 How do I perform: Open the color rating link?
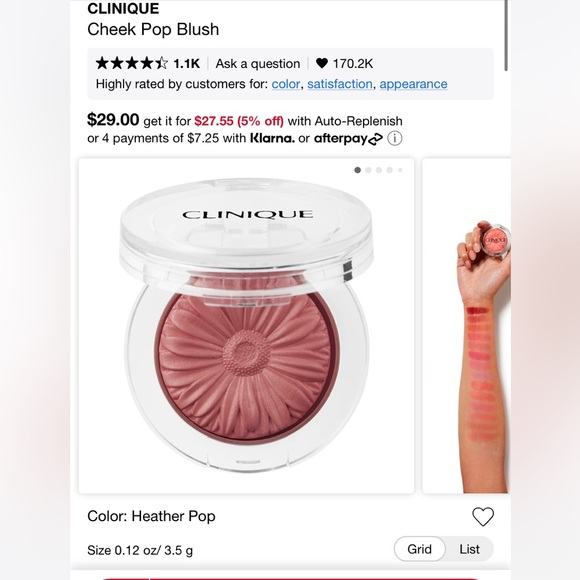pyautogui.click(x=286, y=84)
